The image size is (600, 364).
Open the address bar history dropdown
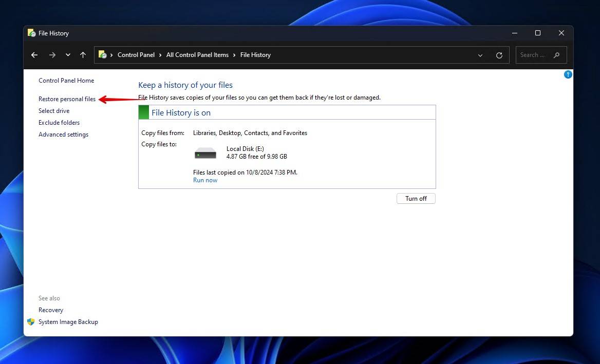pyautogui.click(x=480, y=55)
